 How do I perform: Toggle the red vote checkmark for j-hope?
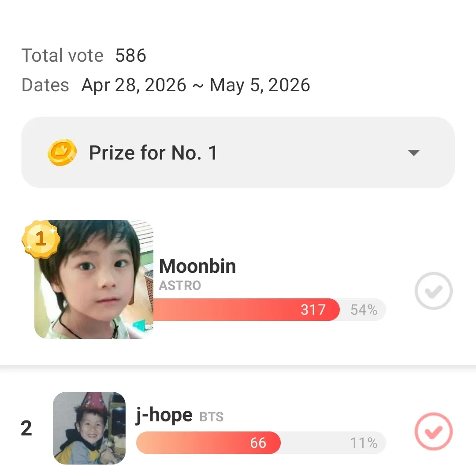pyautogui.click(x=434, y=431)
